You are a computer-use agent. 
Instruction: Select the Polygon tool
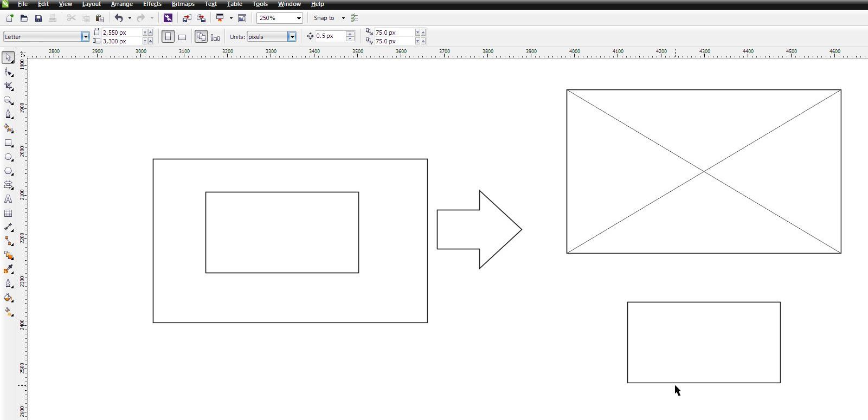(8, 171)
